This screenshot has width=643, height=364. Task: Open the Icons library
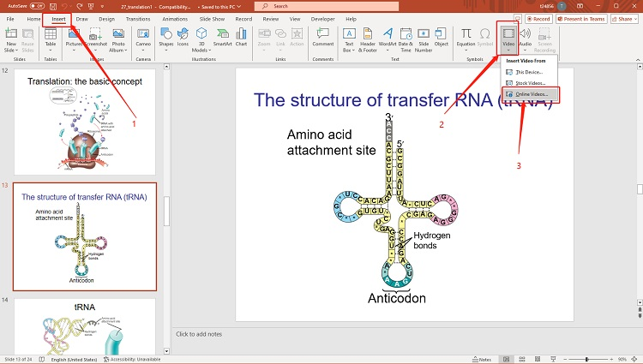tap(183, 38)
